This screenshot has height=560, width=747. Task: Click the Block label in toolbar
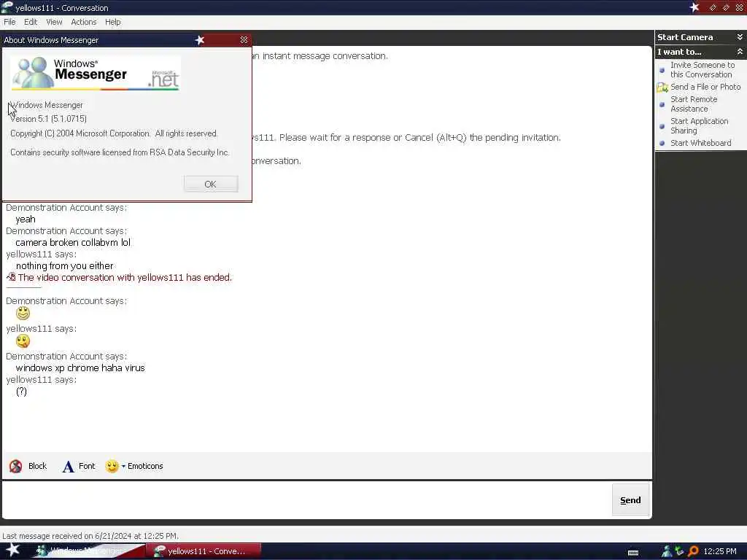(37, 466)
